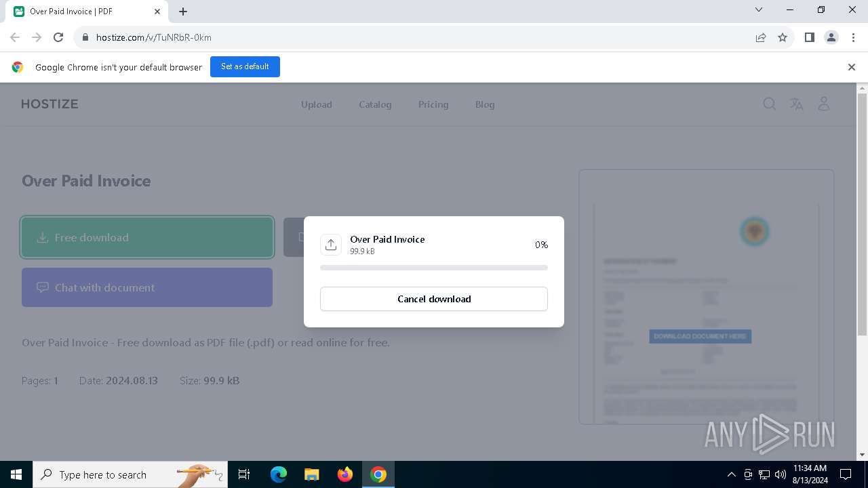
Task: Launch Firefox from taskbar
Action: [x=344, y=474]
